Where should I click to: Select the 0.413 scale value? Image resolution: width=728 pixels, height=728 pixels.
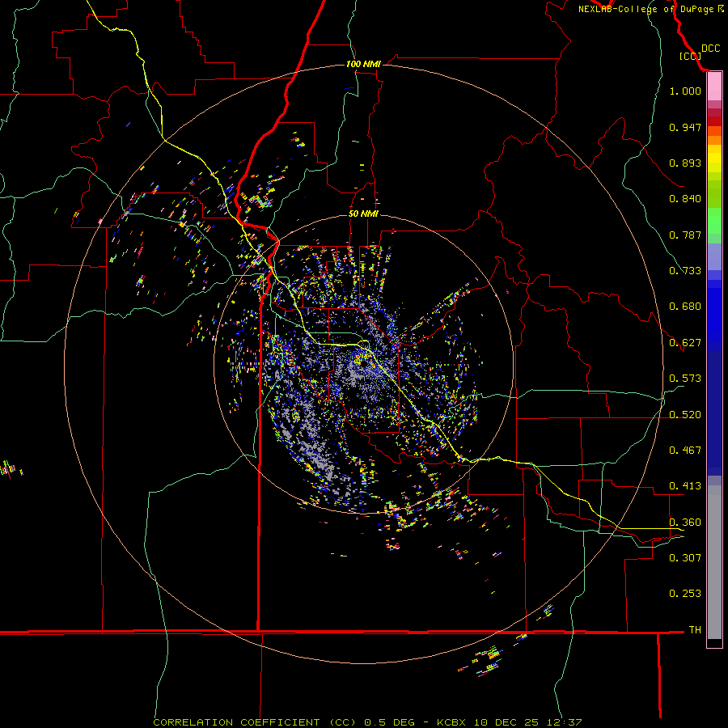[x=685, y=486]
